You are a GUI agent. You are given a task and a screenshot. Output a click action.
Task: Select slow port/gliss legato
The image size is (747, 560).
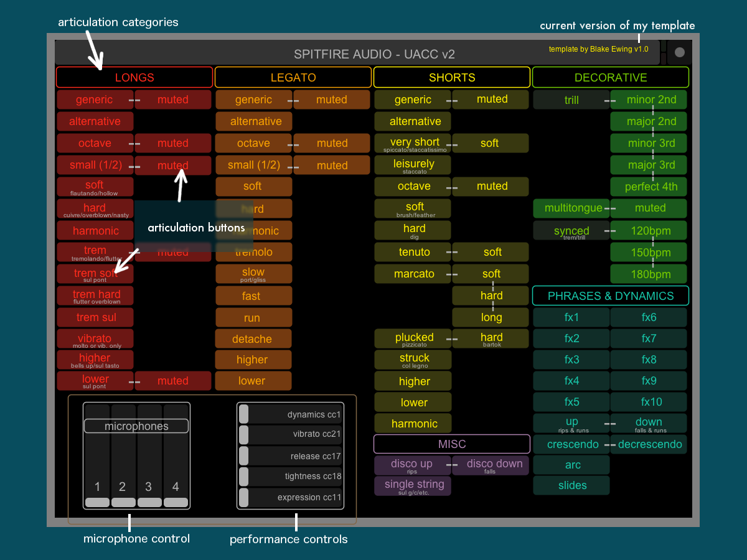(x=253, y=274)
